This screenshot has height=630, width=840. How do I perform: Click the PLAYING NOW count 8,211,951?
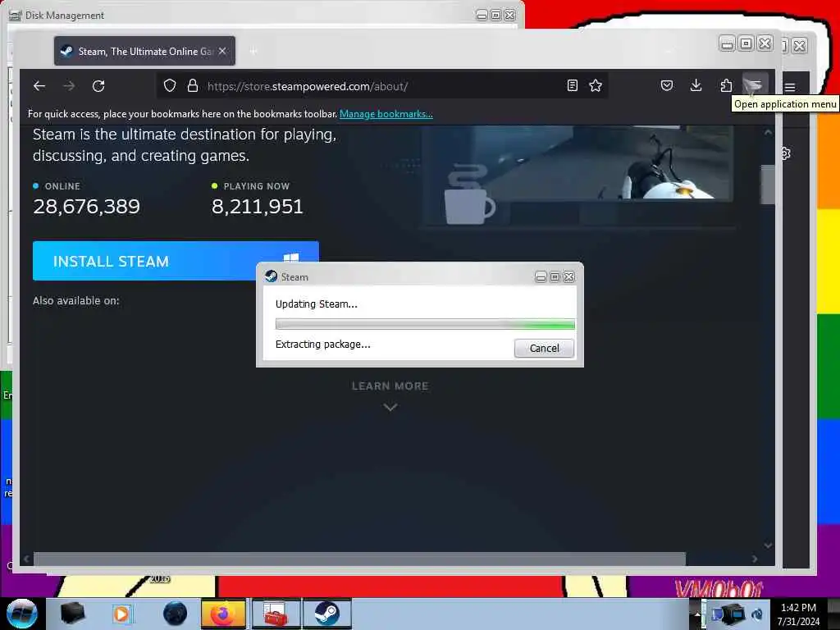click(x=257, y=206)
